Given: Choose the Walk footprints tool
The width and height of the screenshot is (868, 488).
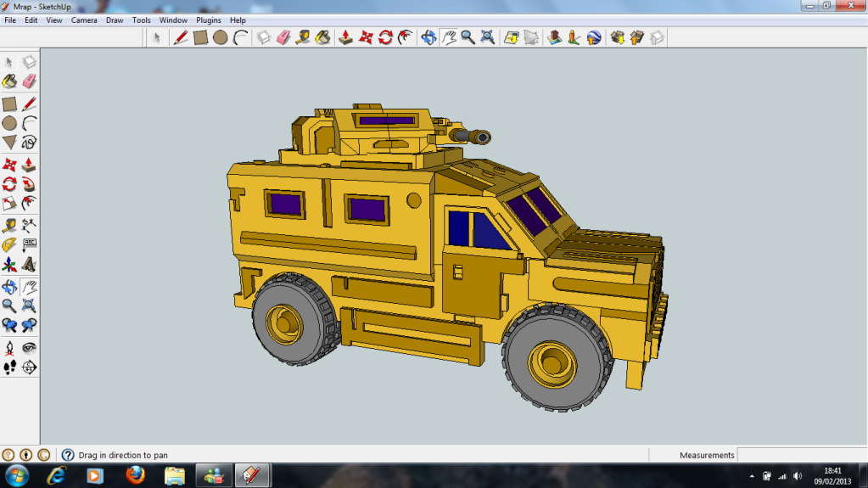Looking at the screenshot, I should click(x=9, y=367).
